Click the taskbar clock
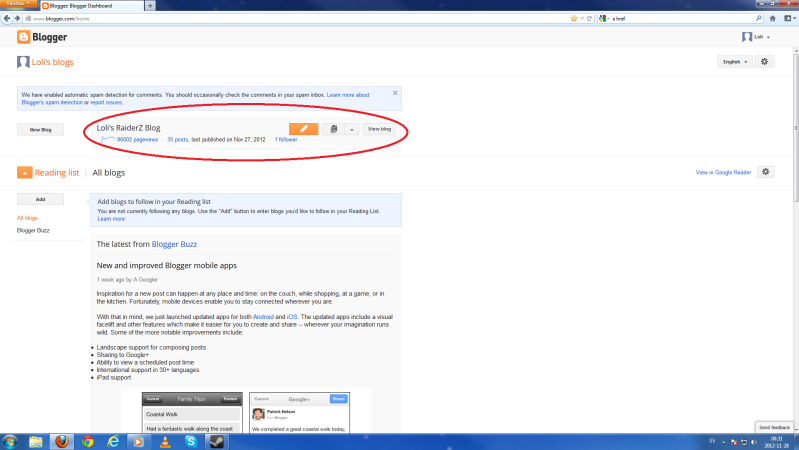 tap(777, 442)
